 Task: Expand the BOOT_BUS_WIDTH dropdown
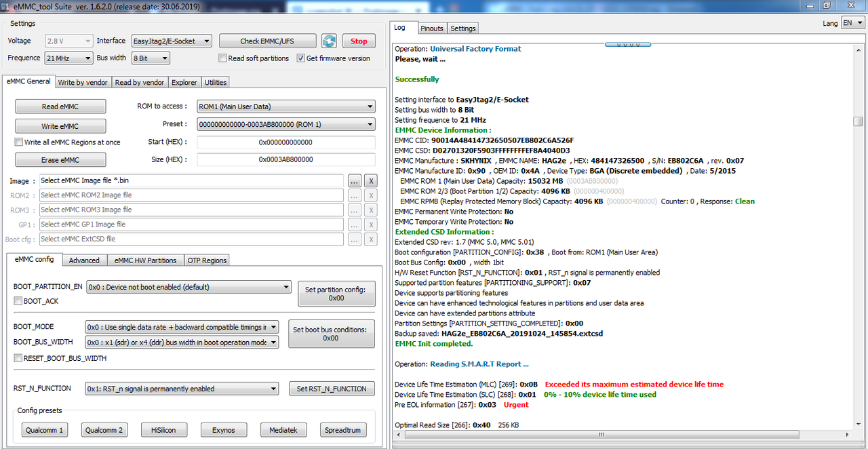click(182, 343)
